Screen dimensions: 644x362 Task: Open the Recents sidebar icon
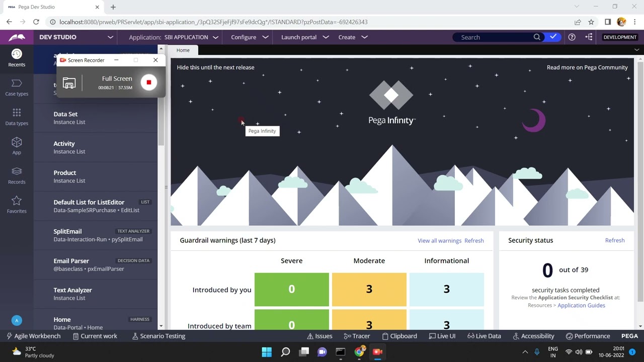click(x=17, y=58)
